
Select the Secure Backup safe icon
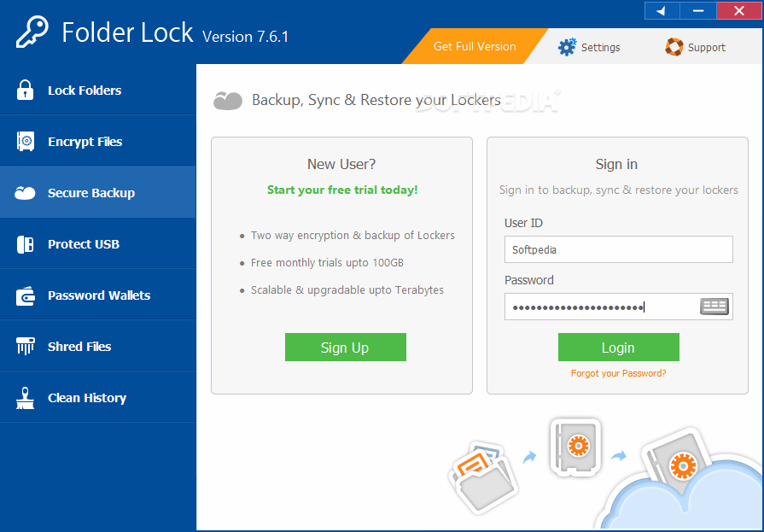[x=23, y=192]
